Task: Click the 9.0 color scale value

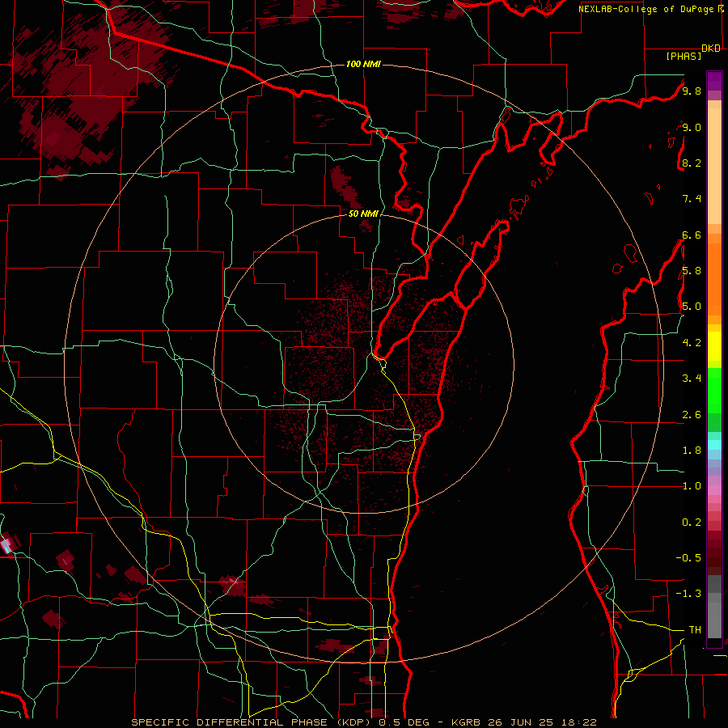Action: click(x=692, y=127)
